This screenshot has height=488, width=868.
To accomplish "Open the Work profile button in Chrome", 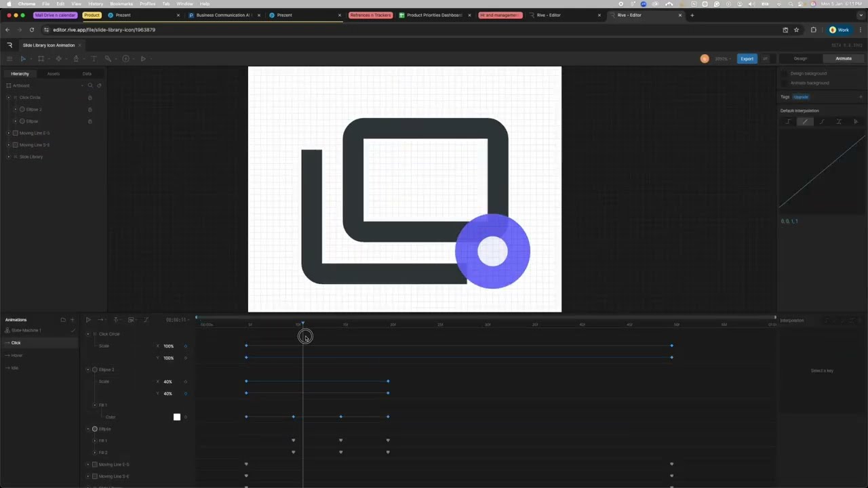I will (840, 30).
